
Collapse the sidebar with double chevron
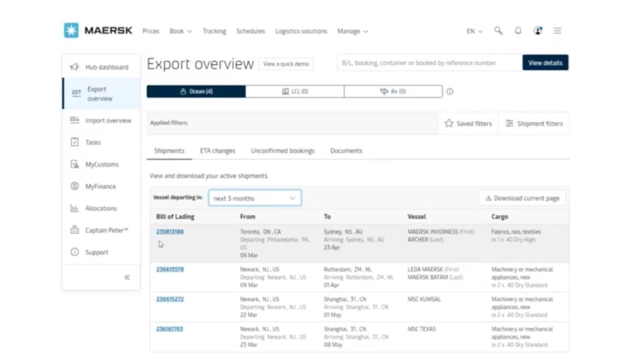(127, 277)
